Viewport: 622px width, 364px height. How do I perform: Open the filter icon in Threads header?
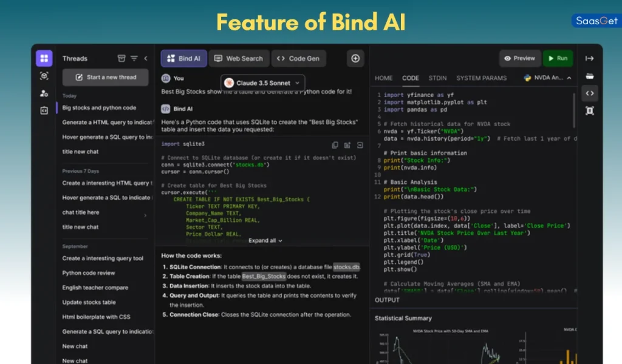pos(134,58)
